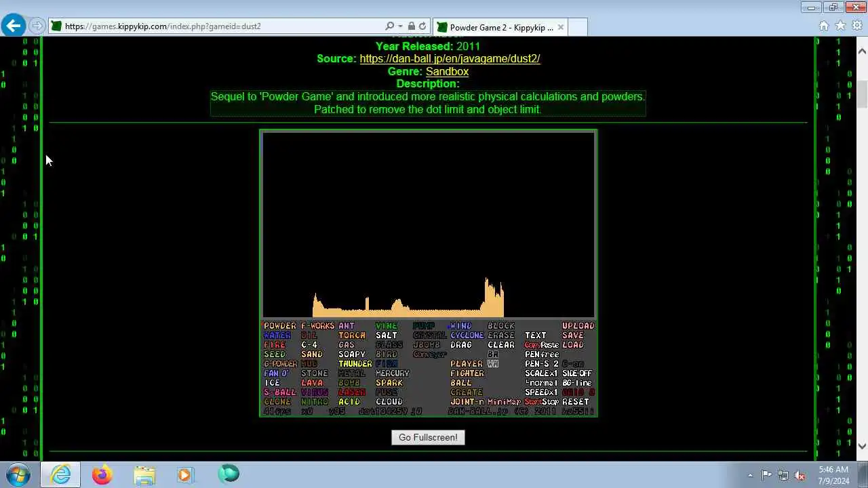The width and height of the screenshot is (868, 488).
Task: Pick the WIND tool
Action: [460, 326]
